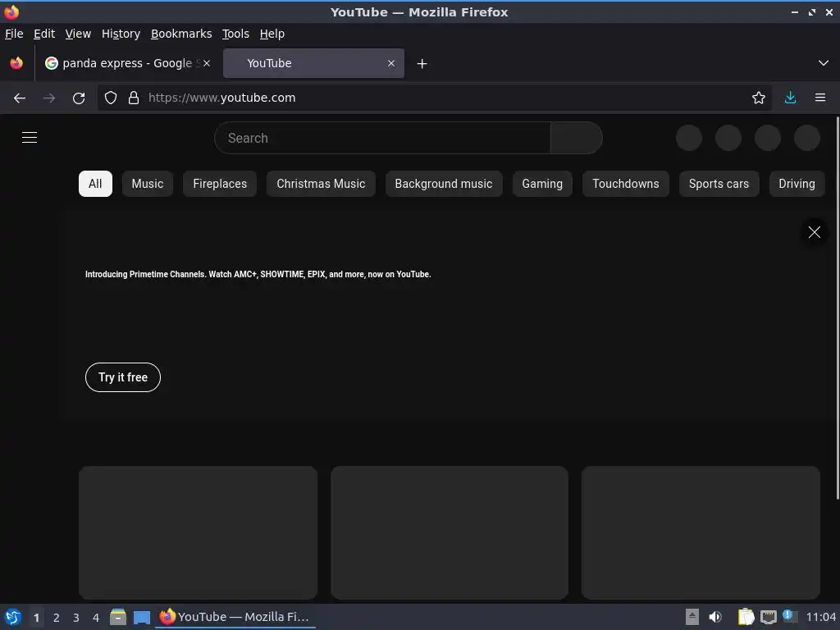Open the taskbar start menu icon
Viewport: 840px width, 630px height.
[x=13, y=617]
